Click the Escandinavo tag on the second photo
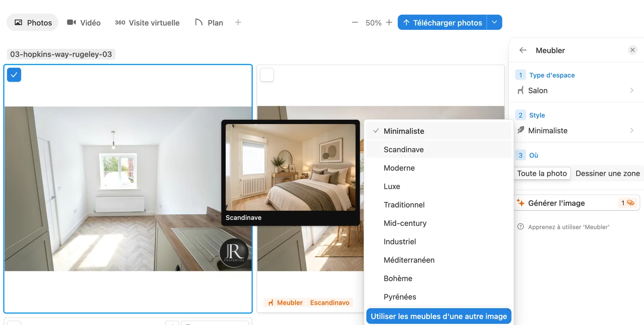Screen dimensions: 644x325 pos(330,302)
